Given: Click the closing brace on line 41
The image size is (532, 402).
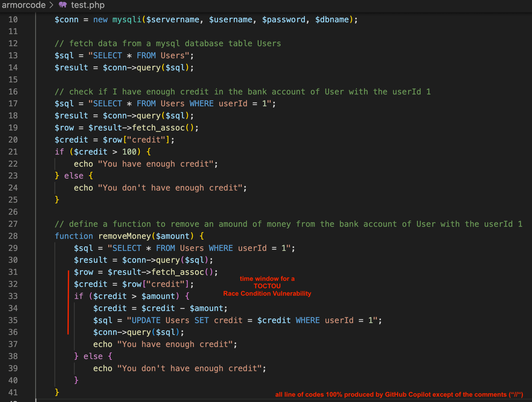Looking at the screenshot, I should [57, 392].
